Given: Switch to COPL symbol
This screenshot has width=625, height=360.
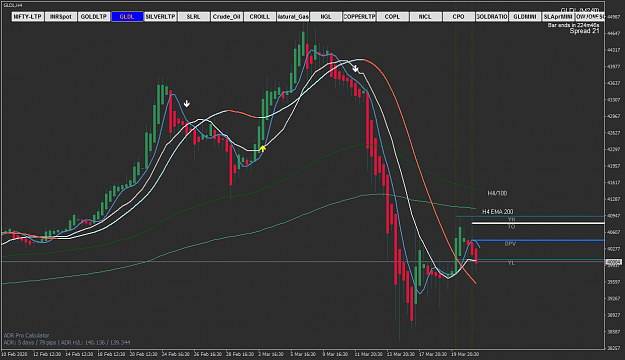Looking at the screenshot, I should pos(392,17).
